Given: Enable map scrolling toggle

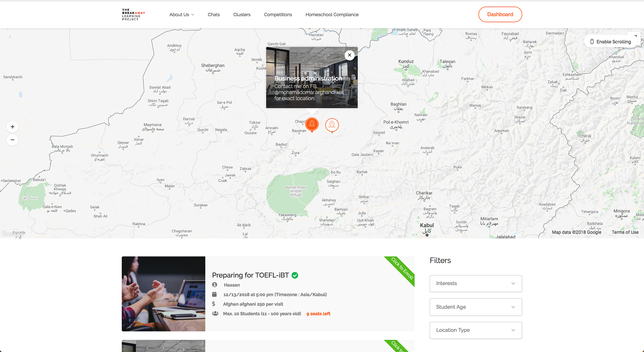Looking at the screenshot, I should 610,42.
